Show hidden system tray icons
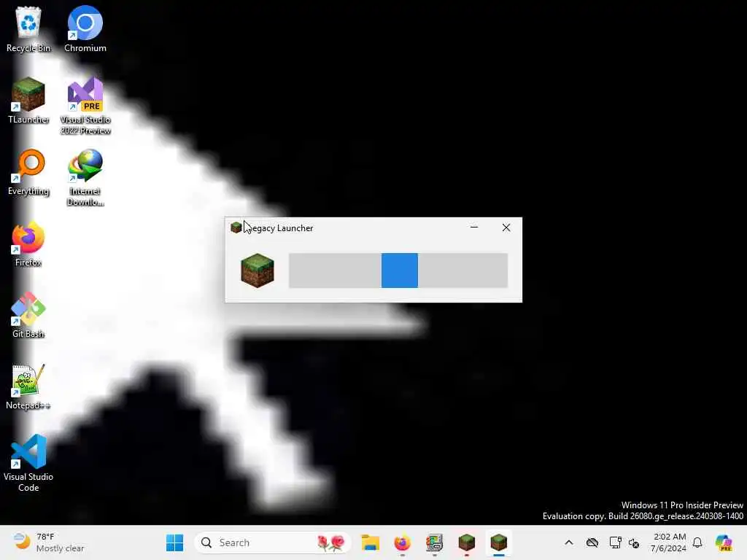This screenshot has height=560, width=747. (569, 542)
